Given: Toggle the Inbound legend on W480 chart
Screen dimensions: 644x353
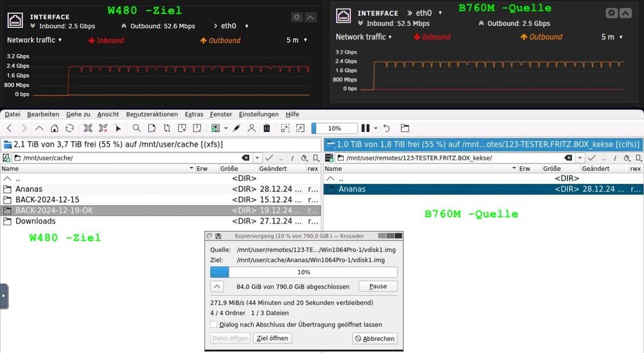Looking at the screenshot, I should click(106, 41).
